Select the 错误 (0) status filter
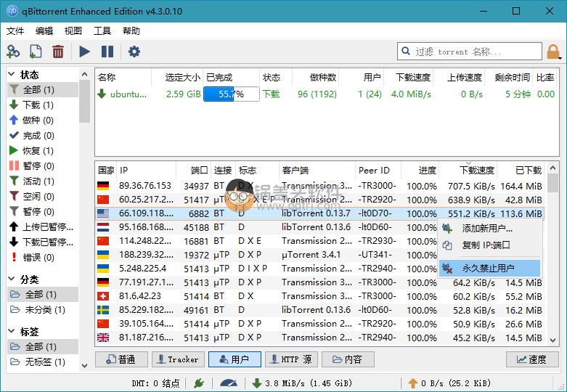The height and width of the screenshot is (392, 567). click(43, 258)
